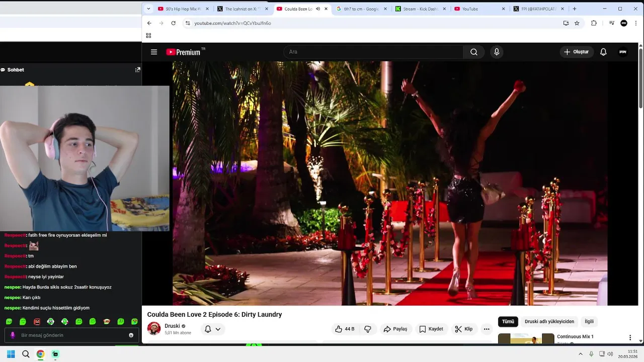Click the YouTube search magnifier button
The height and width of the screenshot is (362, 644).
[x=474, y=52]
